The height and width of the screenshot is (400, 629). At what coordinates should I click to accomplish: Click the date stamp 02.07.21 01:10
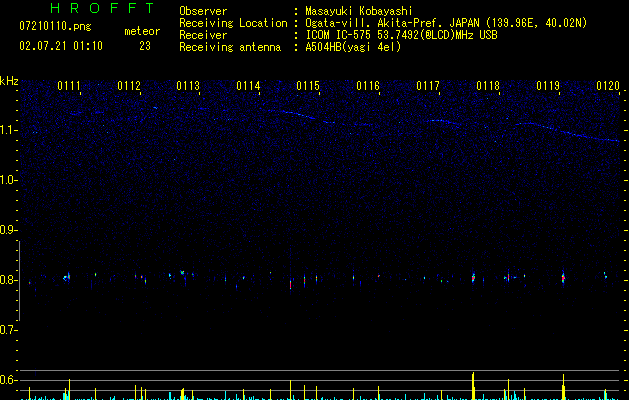point(61,46)
